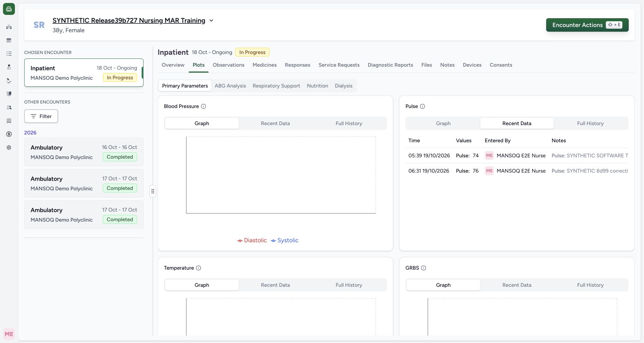Open the Filter for other encounters
Image resolution: width=644 pixels, height=343 pixels.
coord(41,116)
